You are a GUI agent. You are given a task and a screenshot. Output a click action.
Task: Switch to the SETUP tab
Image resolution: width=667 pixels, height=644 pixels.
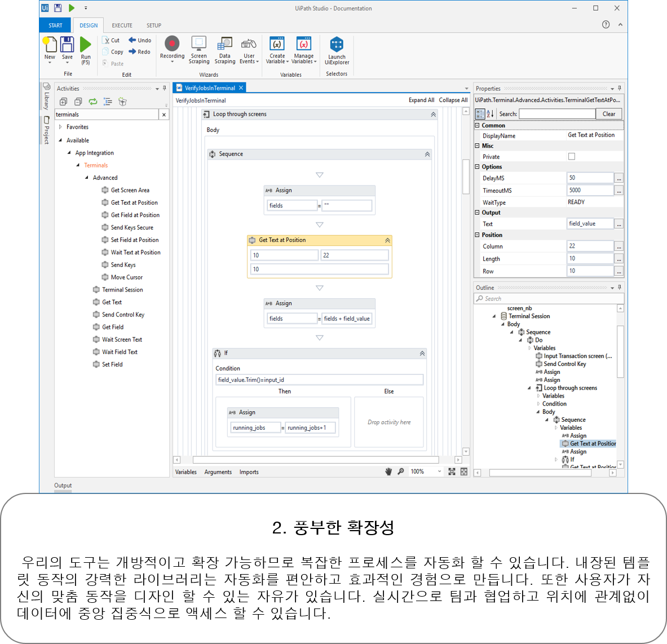pyautogui.click(x=154, y=25)
